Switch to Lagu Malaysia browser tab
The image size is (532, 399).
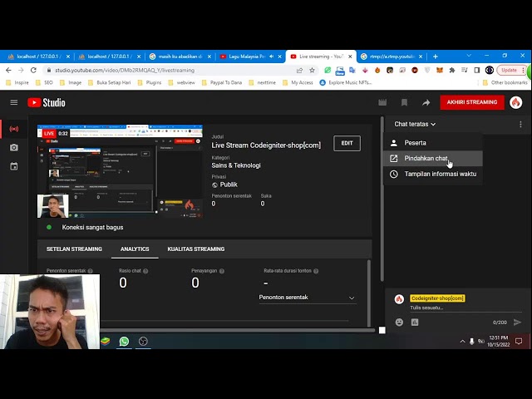(x=247, y=57)
